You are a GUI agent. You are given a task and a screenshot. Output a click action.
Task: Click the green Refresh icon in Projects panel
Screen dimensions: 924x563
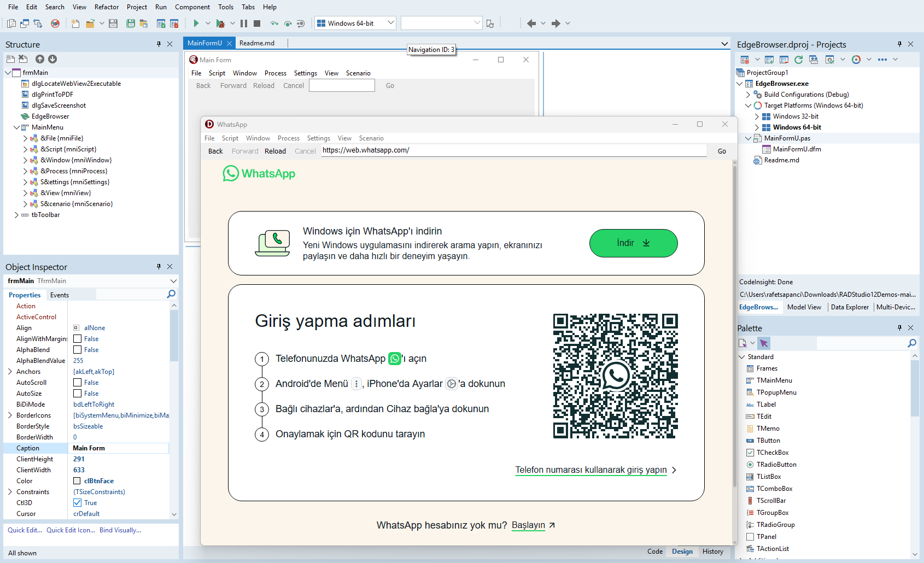tap(799, 60)
